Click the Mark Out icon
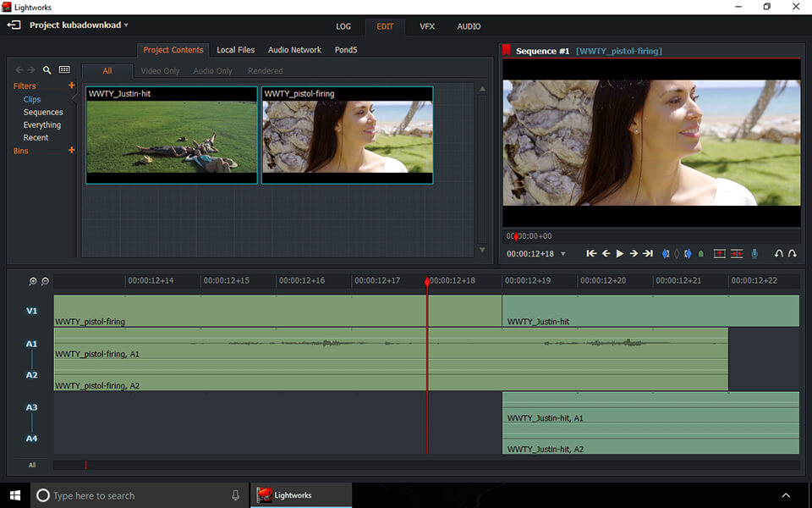 click(688, 253)
